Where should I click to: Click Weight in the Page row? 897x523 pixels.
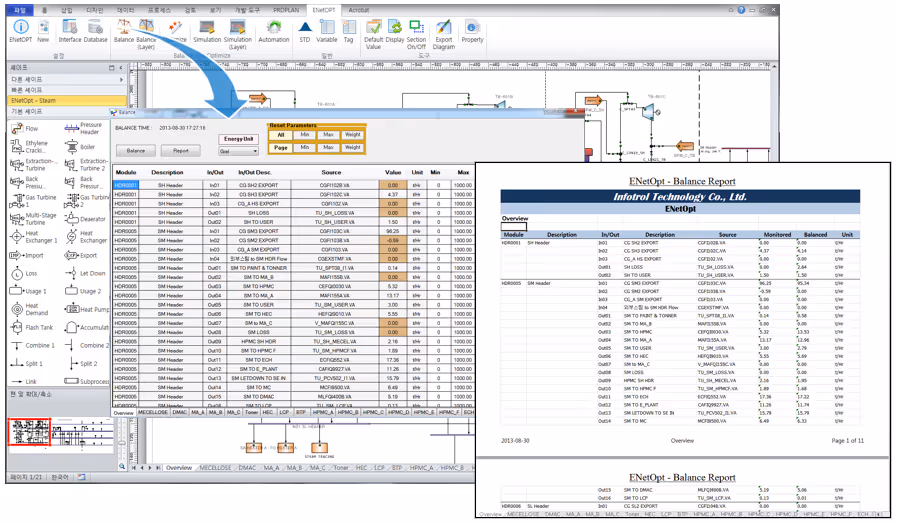352,147
